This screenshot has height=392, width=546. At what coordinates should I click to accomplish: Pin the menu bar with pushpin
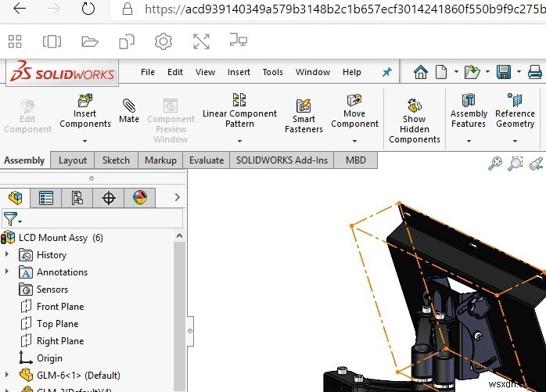[x=387, y=72]
